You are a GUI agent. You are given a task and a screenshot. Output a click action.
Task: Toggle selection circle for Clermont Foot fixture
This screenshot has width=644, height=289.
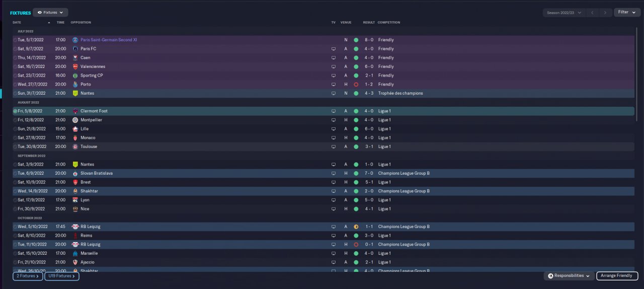[x=15, y=111]
